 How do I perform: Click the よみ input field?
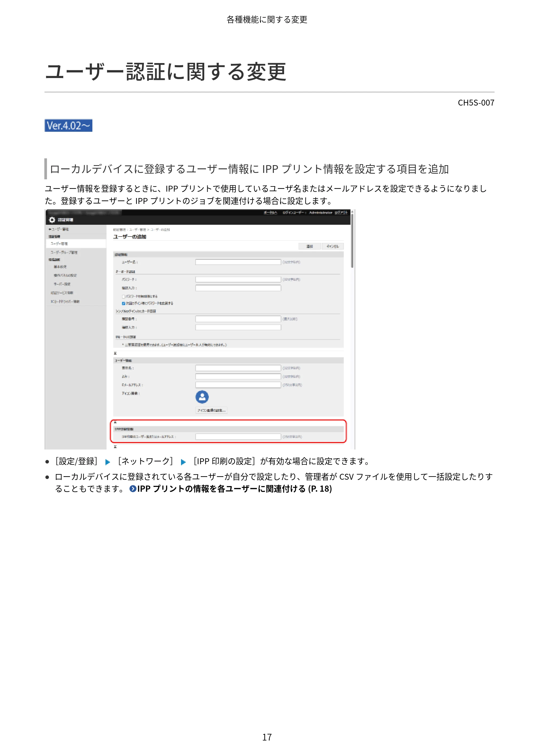coord(238,377)
